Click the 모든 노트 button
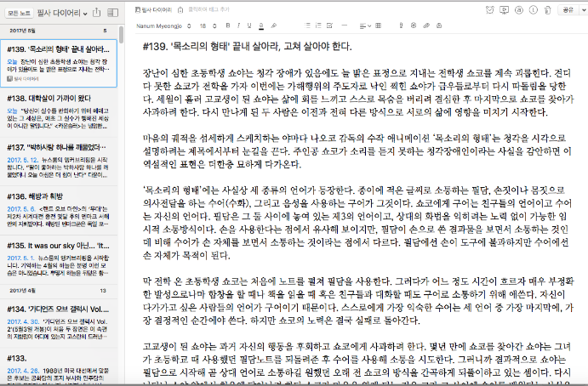 [x=19, y=13]
